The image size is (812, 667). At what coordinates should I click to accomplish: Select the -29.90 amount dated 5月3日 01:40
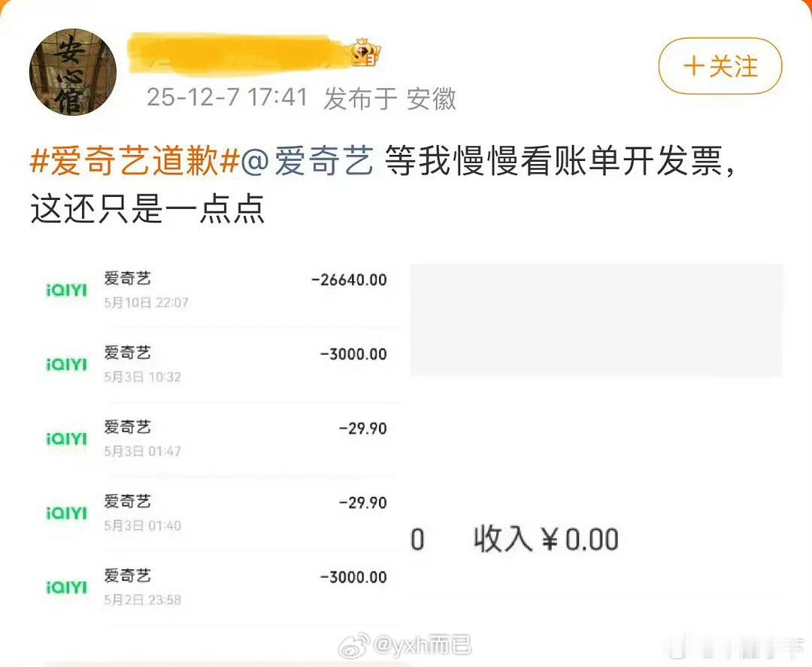[x=363, y=503]
